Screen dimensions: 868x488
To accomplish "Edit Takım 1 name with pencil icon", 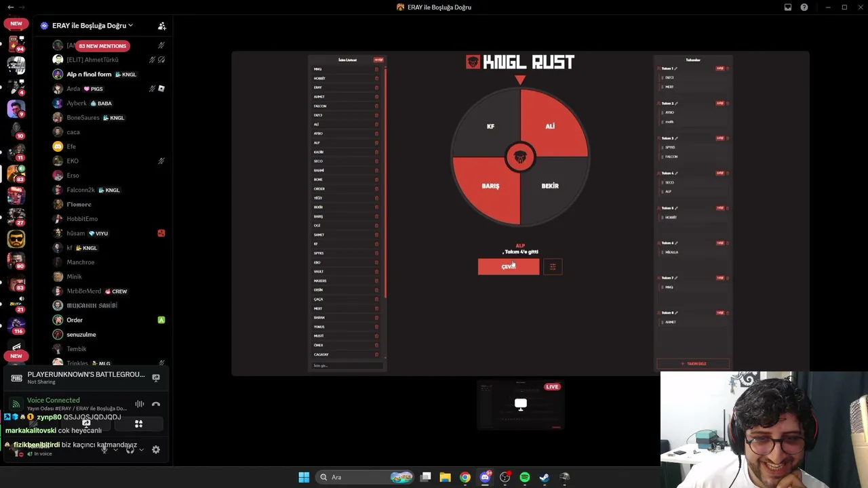I will pyautogui.click(x=676, y=68).
